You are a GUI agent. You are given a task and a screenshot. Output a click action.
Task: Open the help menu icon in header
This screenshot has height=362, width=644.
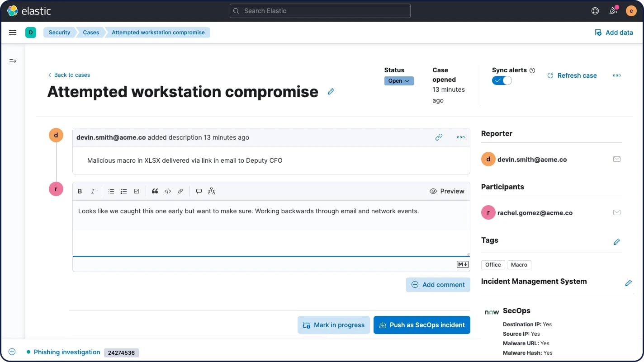point(595,11)
